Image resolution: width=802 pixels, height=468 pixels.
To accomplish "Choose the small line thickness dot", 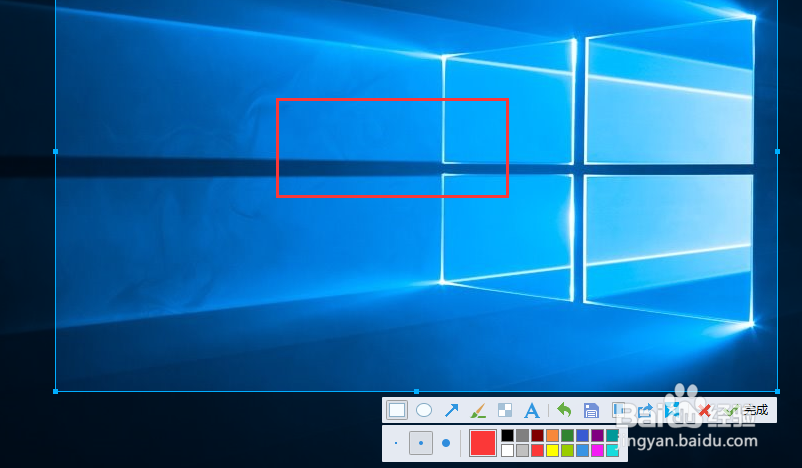I will (396, 443).
